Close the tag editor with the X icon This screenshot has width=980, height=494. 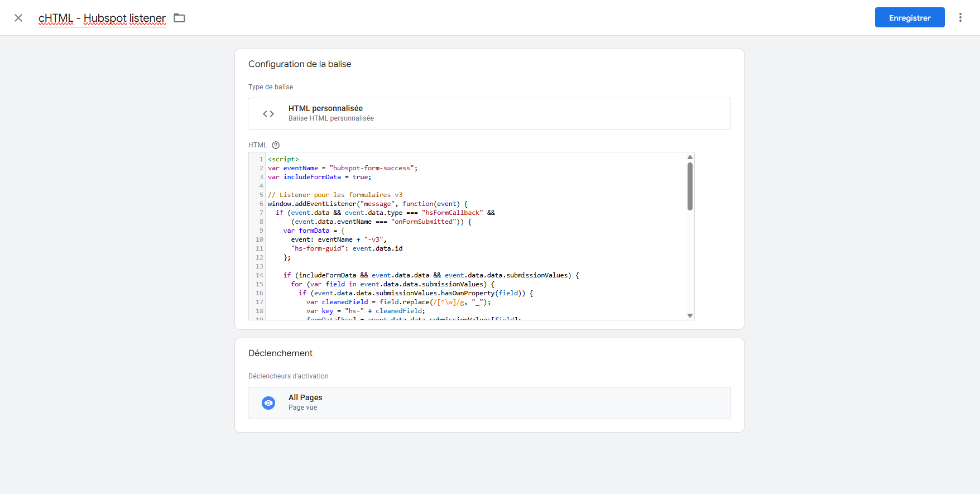pos(18,18)
